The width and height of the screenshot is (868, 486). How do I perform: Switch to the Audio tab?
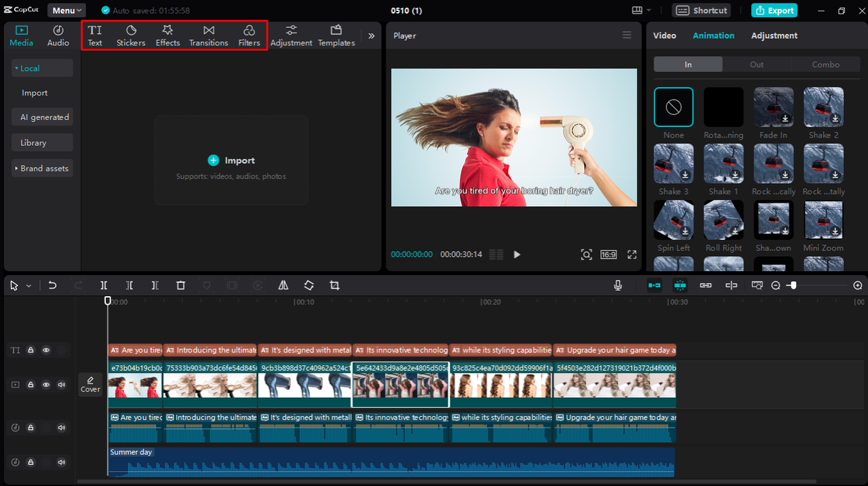[x=58, y=35]
